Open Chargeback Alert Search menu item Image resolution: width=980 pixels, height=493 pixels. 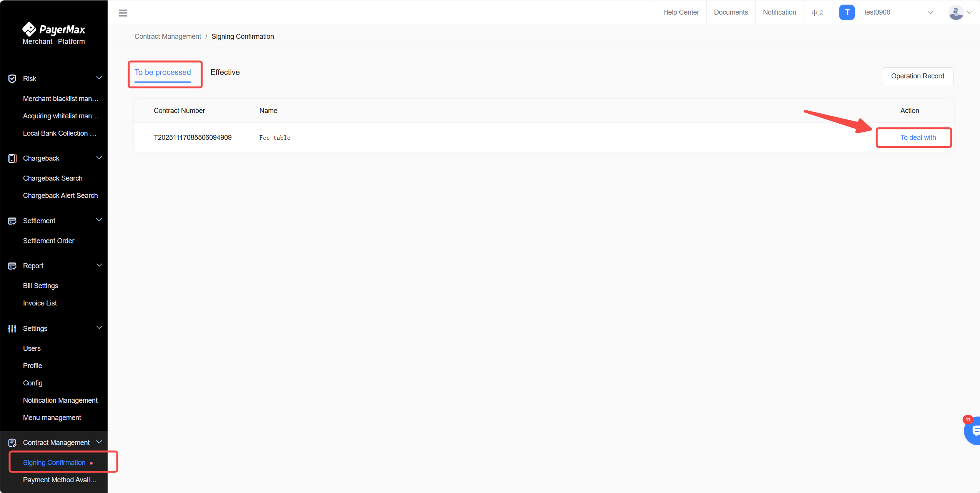click(60, 196)
